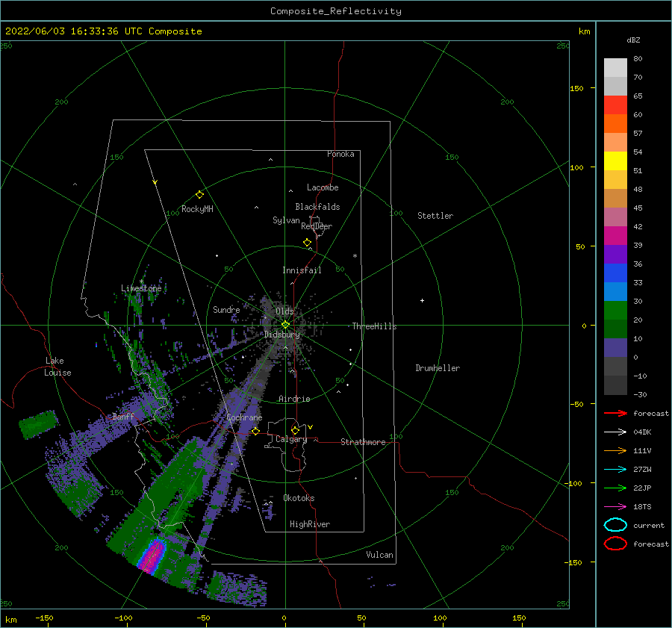This screenshot has width=672, height=628.
Task: Click the Banff label
Action: tap(123, 416)
